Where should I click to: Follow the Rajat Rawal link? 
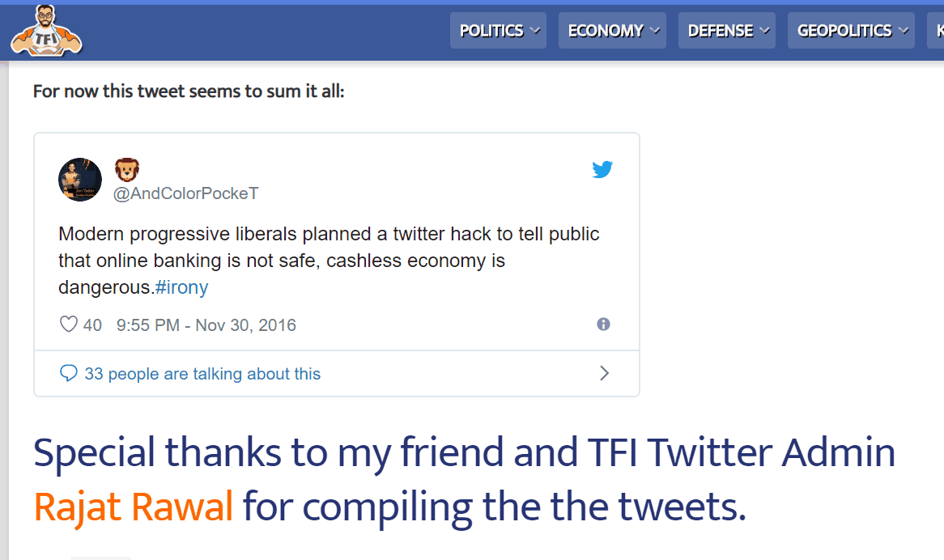(134, 507)
